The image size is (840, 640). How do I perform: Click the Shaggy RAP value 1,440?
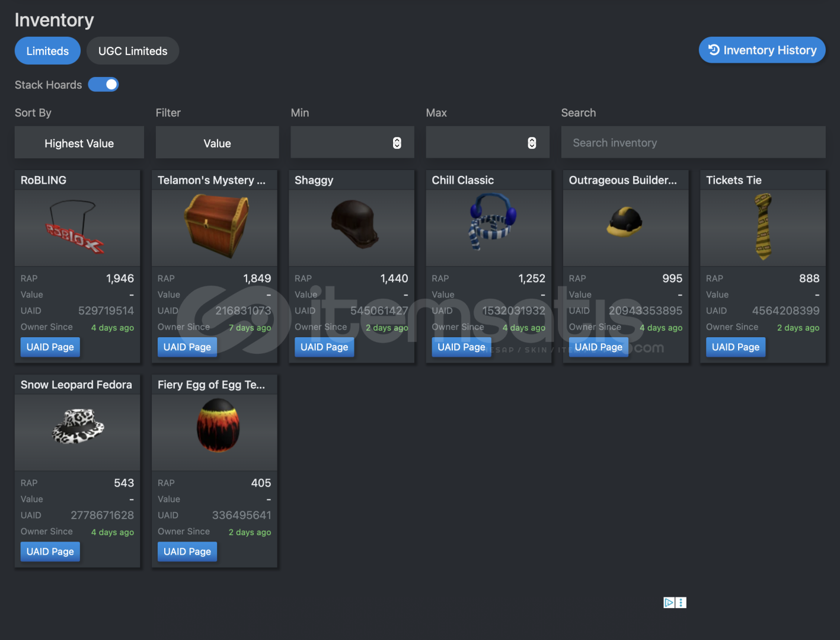coord(394,279)
